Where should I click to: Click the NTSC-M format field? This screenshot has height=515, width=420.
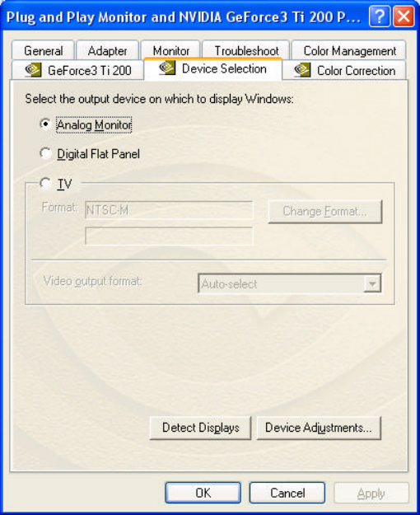169,210
